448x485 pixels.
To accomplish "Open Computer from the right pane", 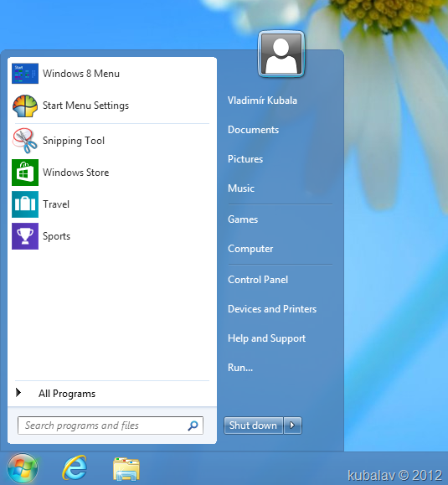I will (250, 249).
